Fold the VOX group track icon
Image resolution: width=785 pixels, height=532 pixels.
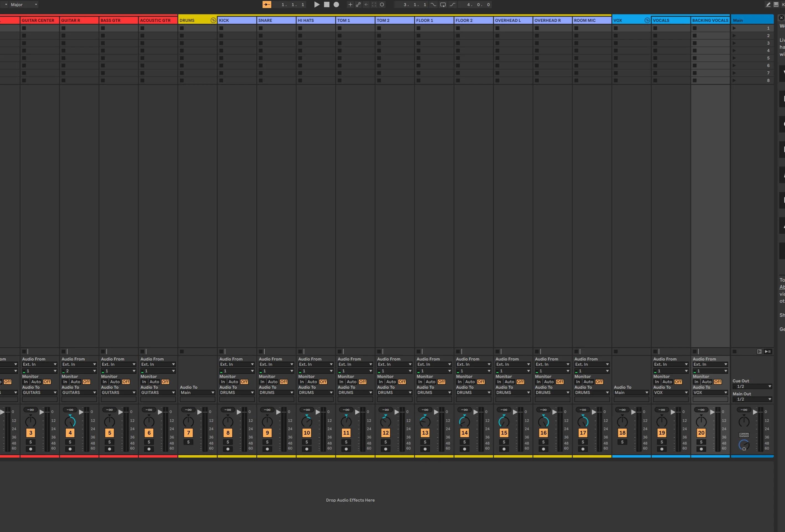647,20
